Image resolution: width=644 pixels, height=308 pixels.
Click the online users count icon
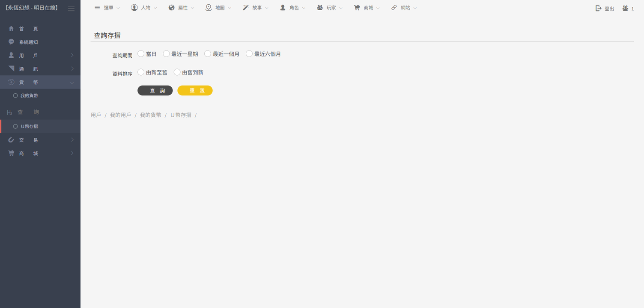pyautogui.click(x=626, y=8)
